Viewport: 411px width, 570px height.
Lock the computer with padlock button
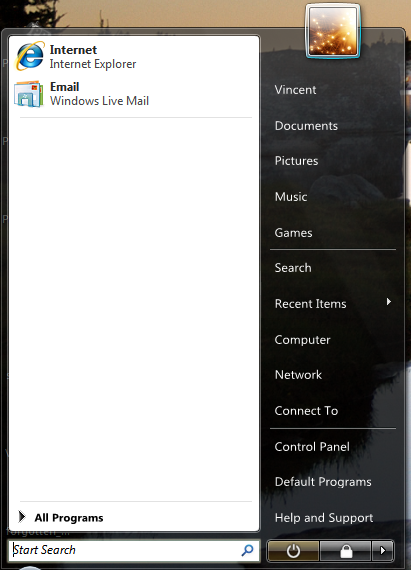click(x=346, y=551)
